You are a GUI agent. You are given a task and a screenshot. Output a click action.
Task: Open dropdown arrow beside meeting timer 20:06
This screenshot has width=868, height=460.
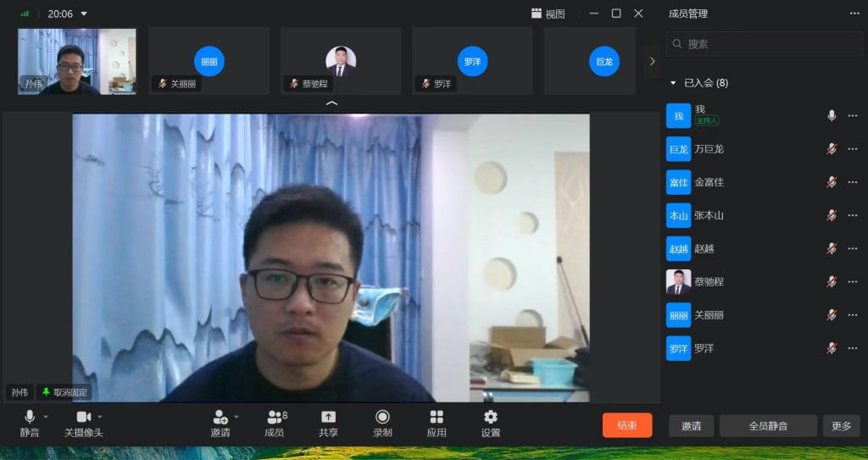click(x=84, y=14)
